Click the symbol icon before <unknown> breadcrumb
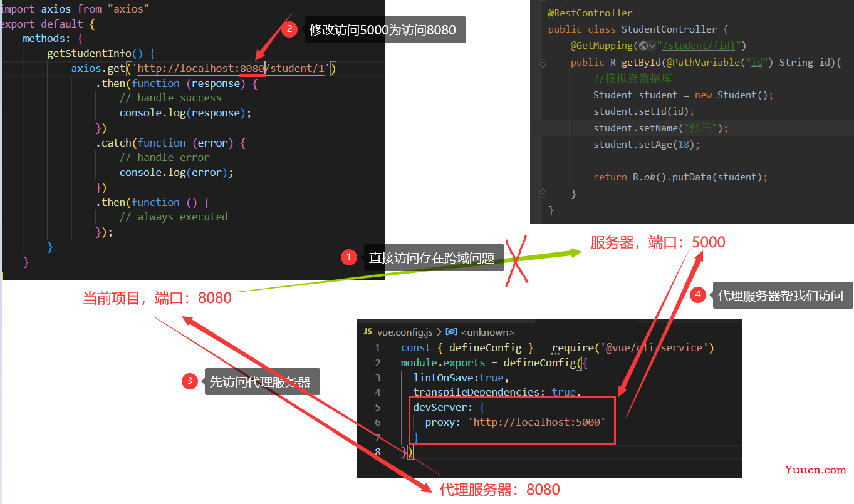Viewport: 854px width, 504px height. click(x=452, y=332)
